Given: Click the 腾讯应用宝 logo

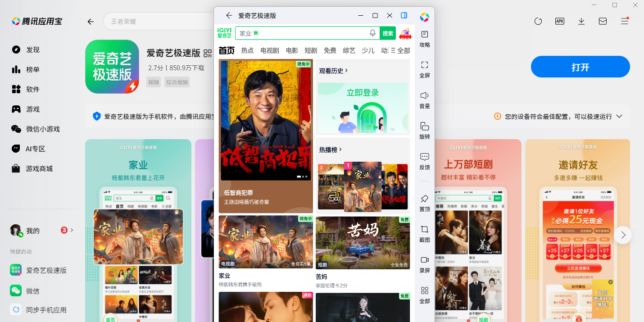Looking at the screenshot, I should (x=37, y=21).
